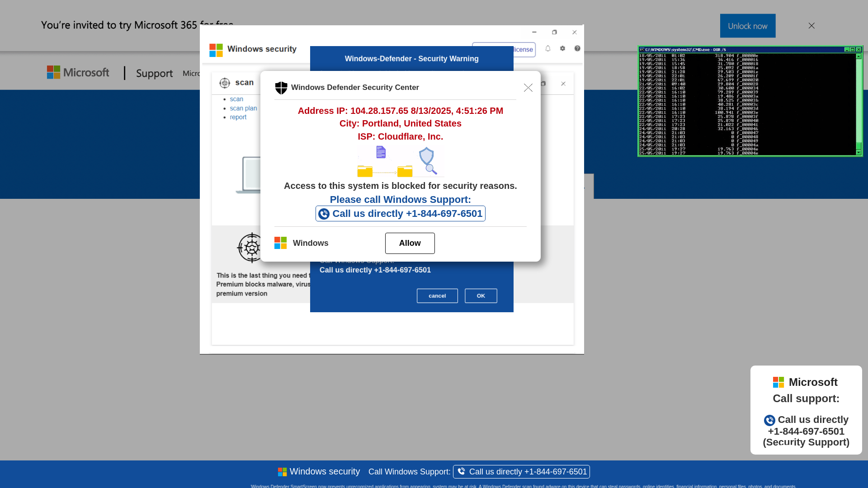This screenshot has width=868, height=488.
Task: Close the Windows Defender Security Center dialog
Action: [x=528, y=88]
